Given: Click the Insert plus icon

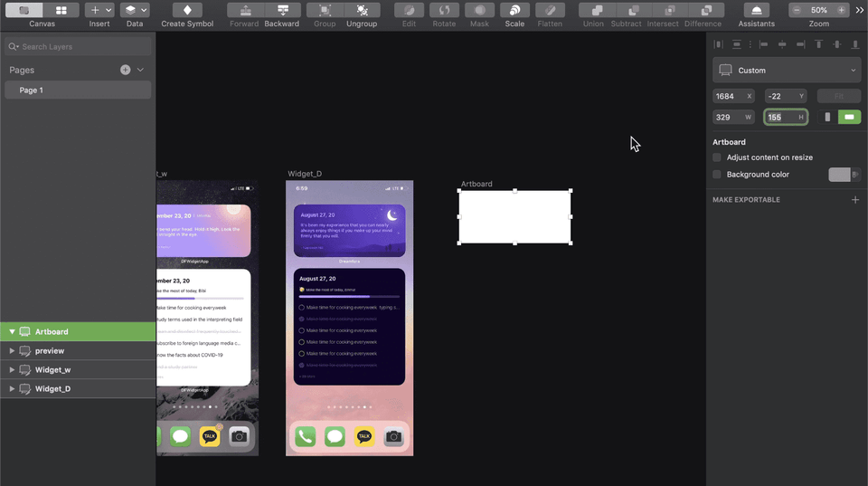Looking at the screenshot, I should (x=95, y=10).
